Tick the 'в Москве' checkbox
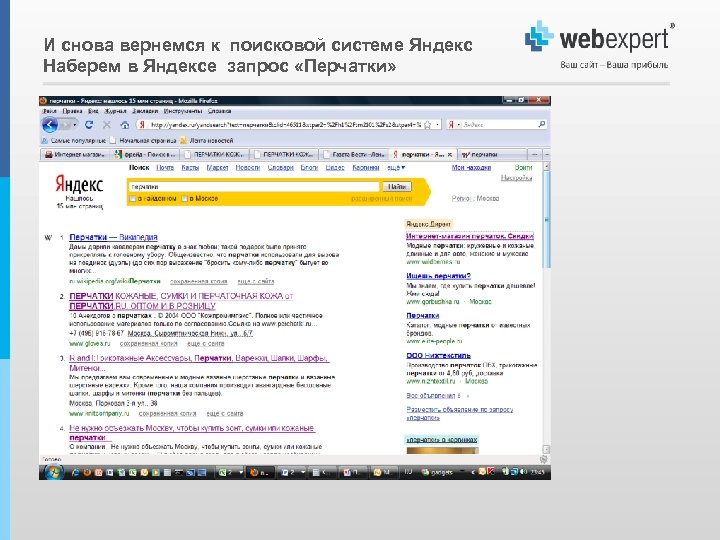The width and height of the screenshot is (720, 540). pos(185,199)
